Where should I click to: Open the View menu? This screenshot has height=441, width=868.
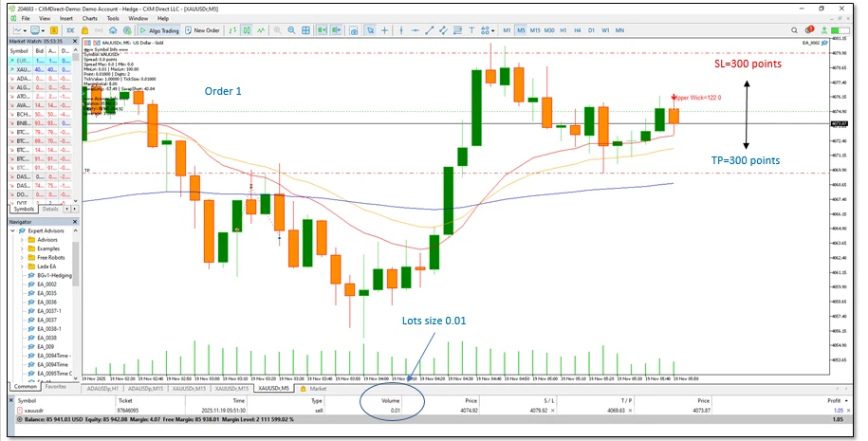click(x=45, y=18)
